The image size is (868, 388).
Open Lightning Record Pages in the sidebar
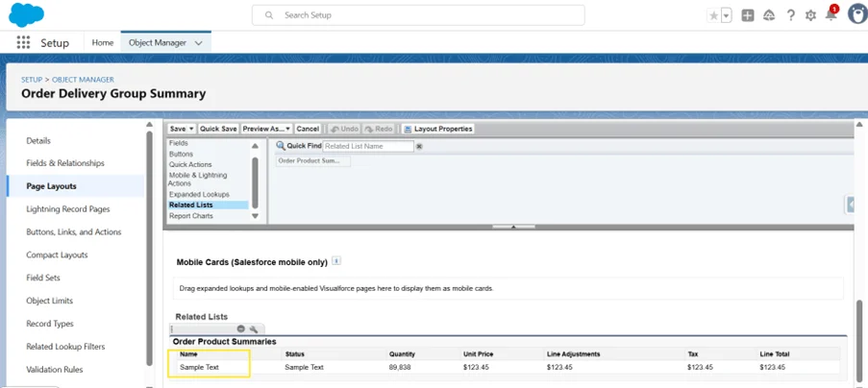coord(68,209)
